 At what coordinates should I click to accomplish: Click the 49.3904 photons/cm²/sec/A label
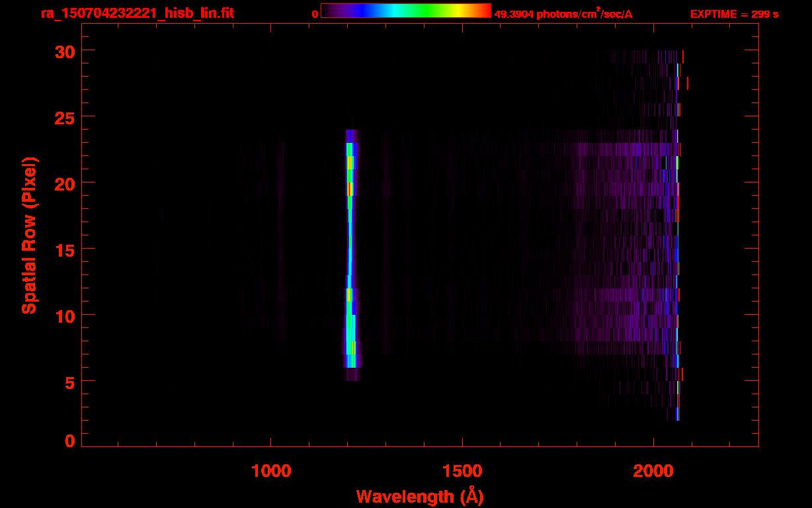pyautogui.click(x=563, y=14)
